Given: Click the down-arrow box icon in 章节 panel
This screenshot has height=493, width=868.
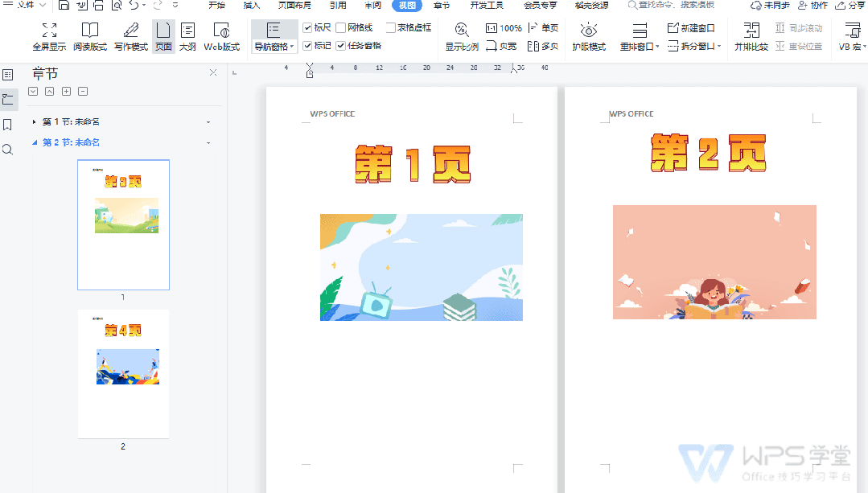Looking at the screenshot, I should (x=33, y=92).
